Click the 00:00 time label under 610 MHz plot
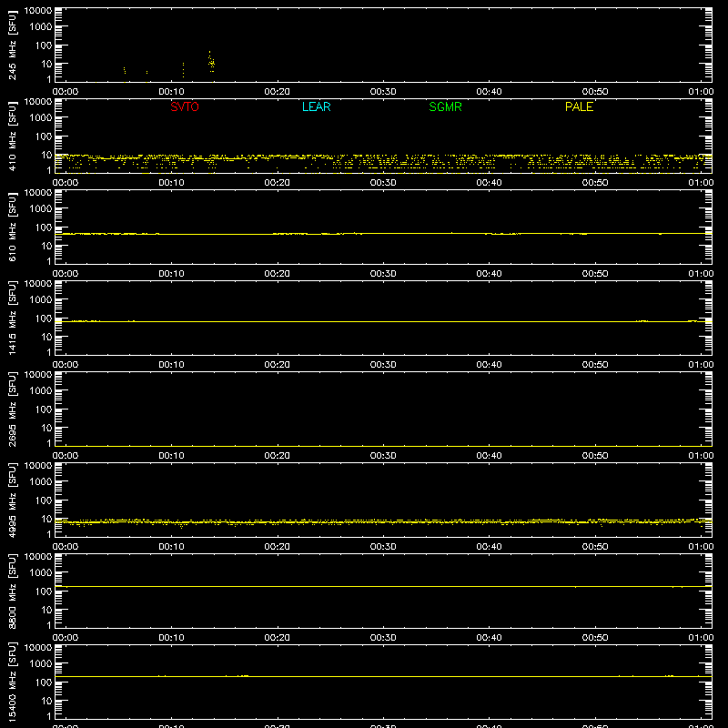The width and height of the screenshot is (728, 728). pyautogui.click(x=66, y=274)
